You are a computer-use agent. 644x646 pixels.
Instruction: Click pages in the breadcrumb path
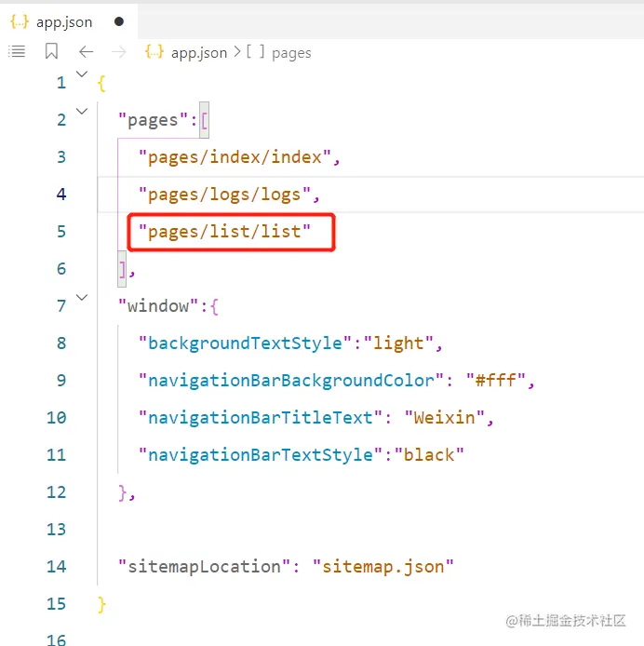coord(291,53)
